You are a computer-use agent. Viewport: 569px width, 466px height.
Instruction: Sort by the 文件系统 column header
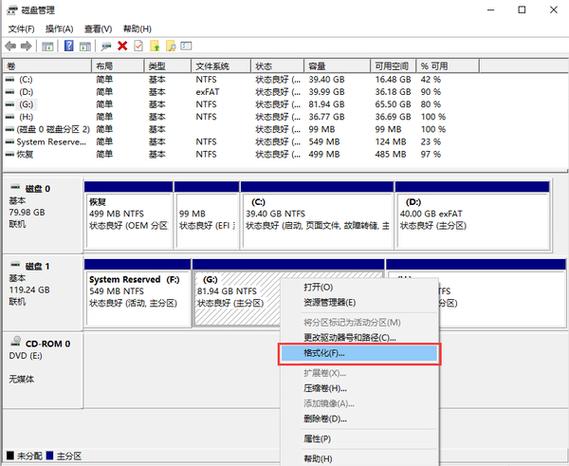tap(221, 66)
